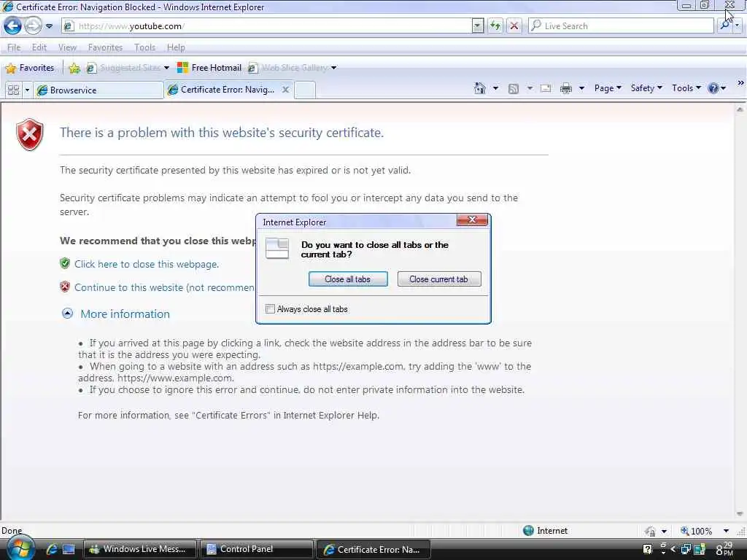Click the vertical scrollbar down arrow

pyautogui.click(x=740, y=514)
